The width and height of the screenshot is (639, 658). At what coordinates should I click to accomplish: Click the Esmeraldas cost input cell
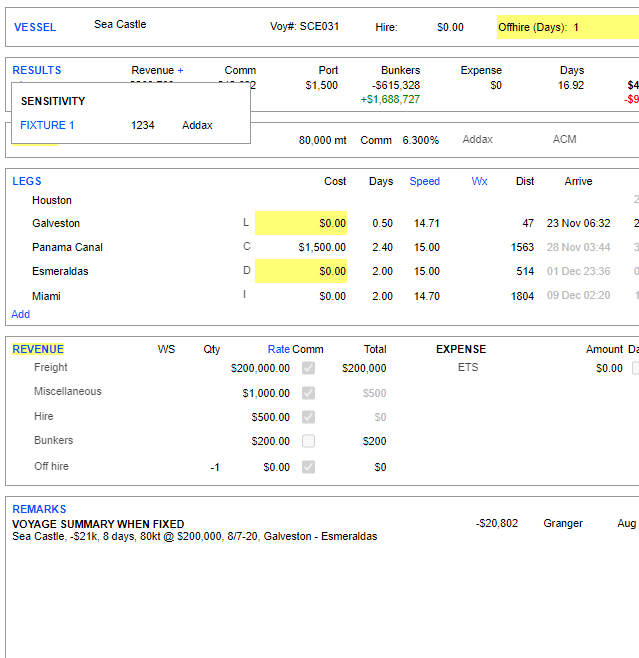pos(301,271)
